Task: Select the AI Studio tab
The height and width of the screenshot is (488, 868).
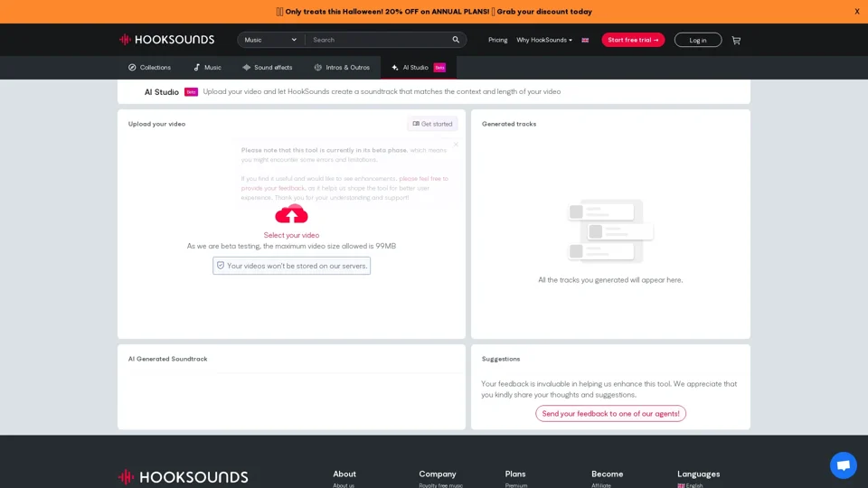Action: 418,68
